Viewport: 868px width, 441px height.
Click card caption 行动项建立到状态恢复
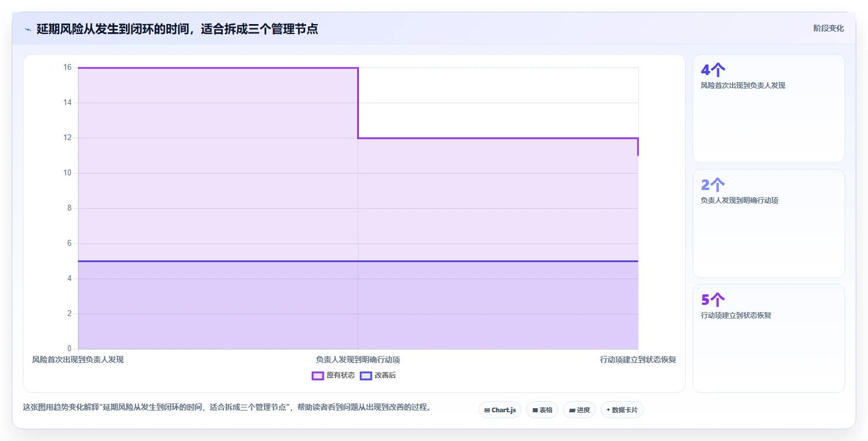pos(736,316)
